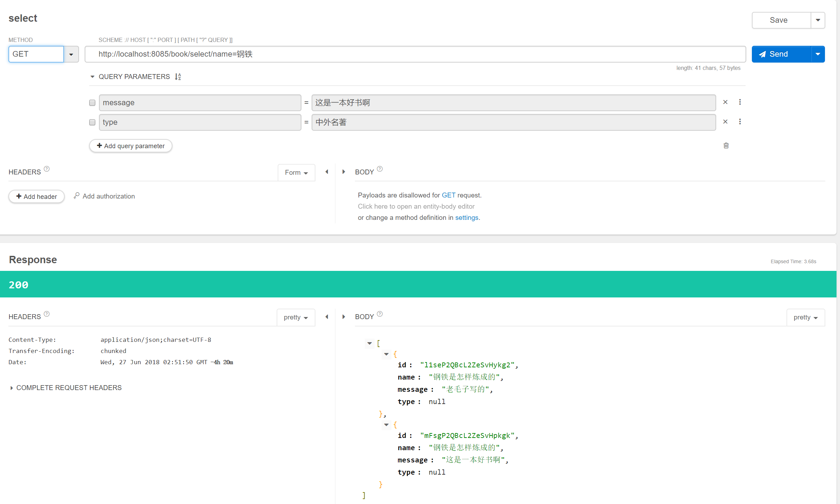Image resolution: width=840 pixels, height=504 pixels.
Task: Open the response body pretty dropdown
Action: coord(805,317)
